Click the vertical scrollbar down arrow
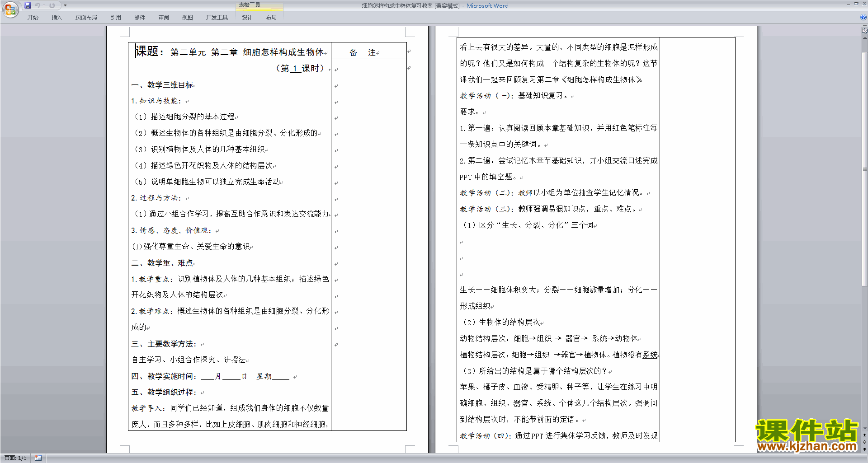The width and height of the screenshot is (868, 463). (865, 428)
